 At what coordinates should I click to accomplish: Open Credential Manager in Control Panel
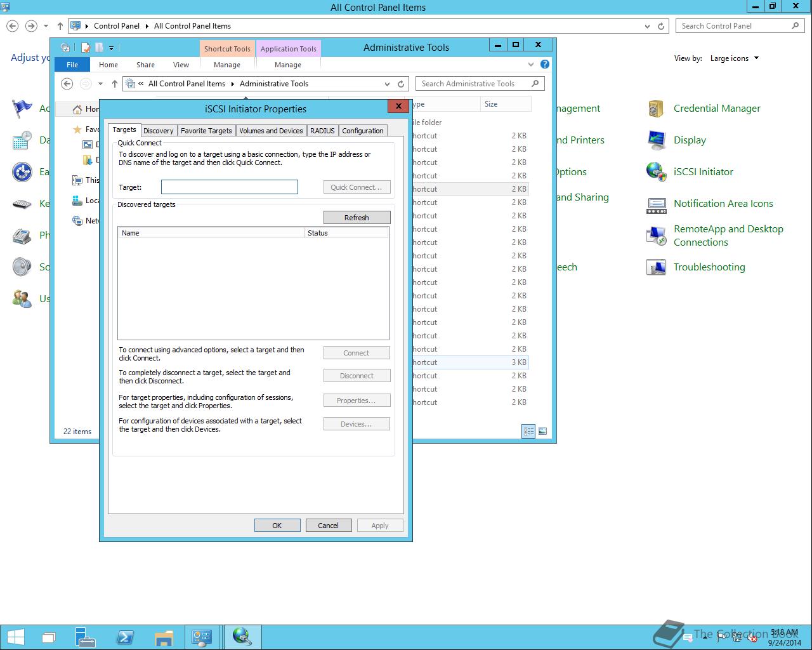click(x=717, y=109)
